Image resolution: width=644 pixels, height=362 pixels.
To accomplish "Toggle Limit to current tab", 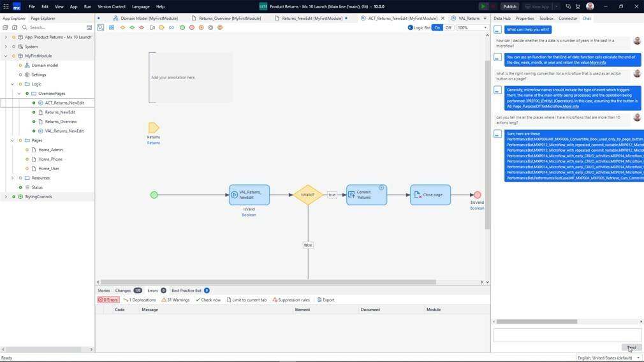I will 247,300.
